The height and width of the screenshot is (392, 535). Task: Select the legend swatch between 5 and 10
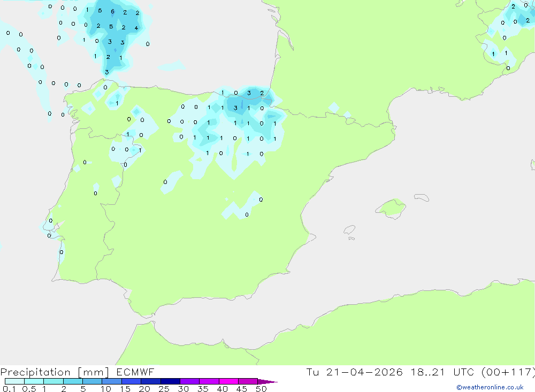tap(93, 381)
